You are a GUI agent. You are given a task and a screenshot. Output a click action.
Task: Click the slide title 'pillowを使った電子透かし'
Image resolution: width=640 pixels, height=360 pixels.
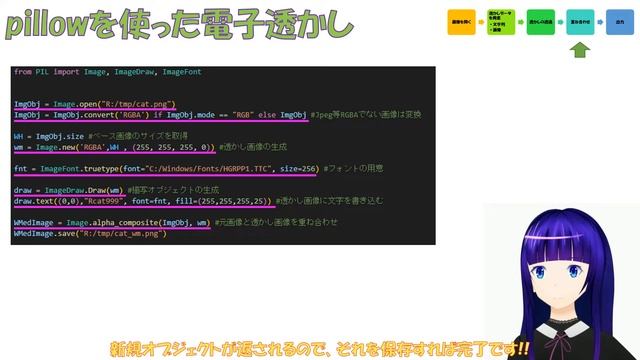point(179,24)
